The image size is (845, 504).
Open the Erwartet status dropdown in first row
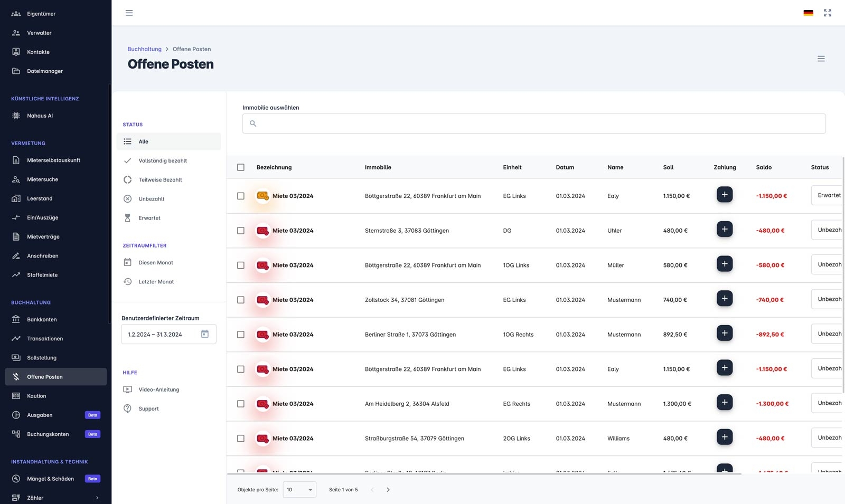coord(828,195)
